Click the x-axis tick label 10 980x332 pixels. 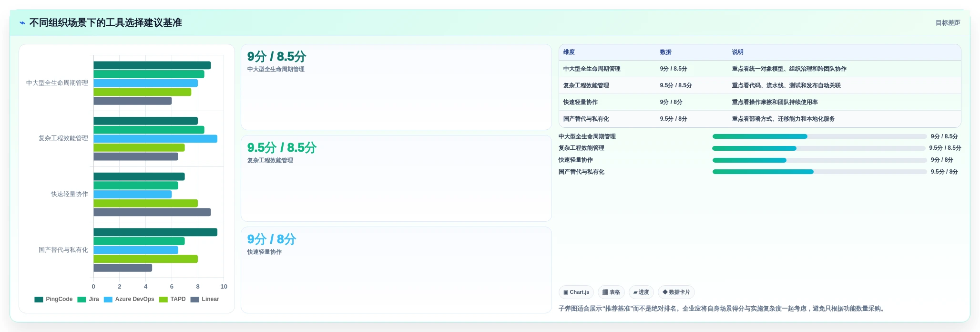click(224, 287)
